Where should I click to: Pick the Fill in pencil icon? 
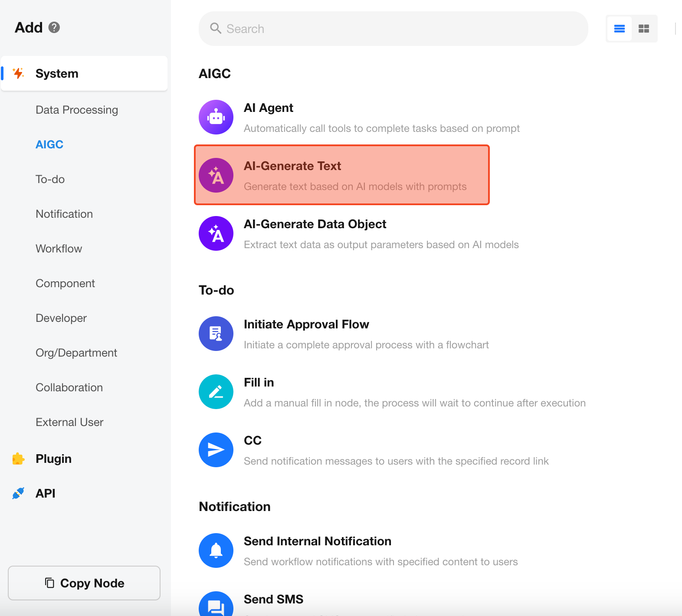point(216,392)
